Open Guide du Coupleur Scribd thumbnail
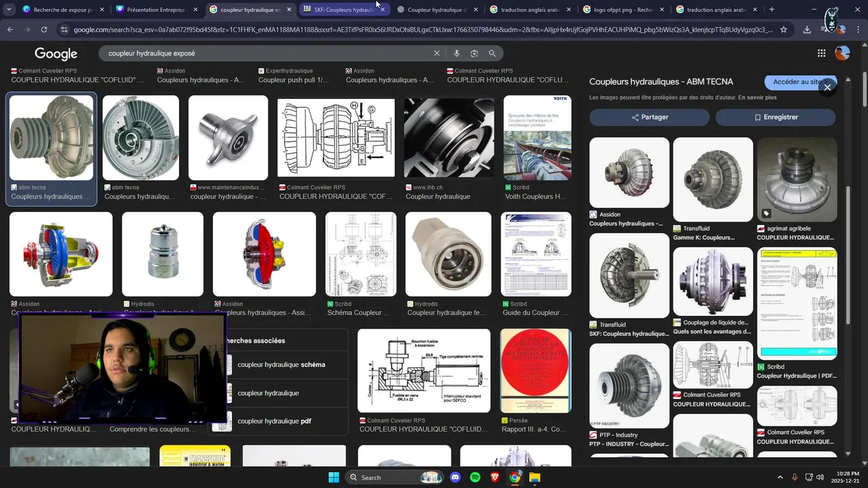 click(536, 254)
